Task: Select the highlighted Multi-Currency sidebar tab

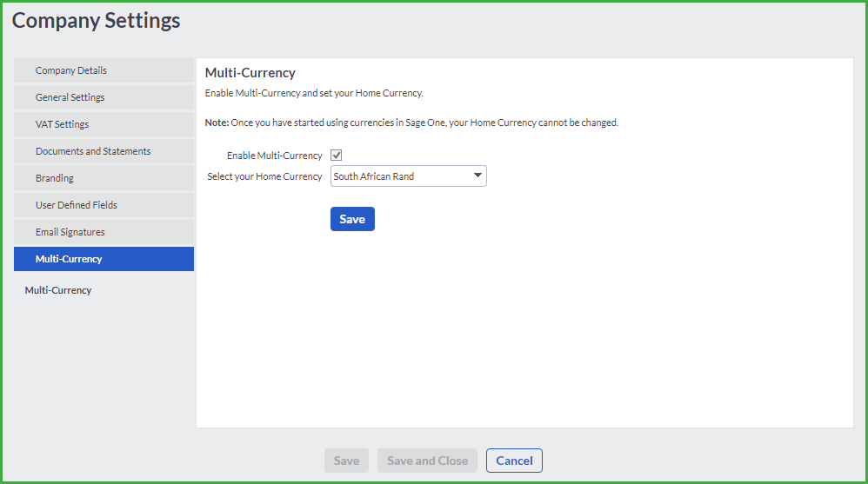Action: [x=103, y=259]
